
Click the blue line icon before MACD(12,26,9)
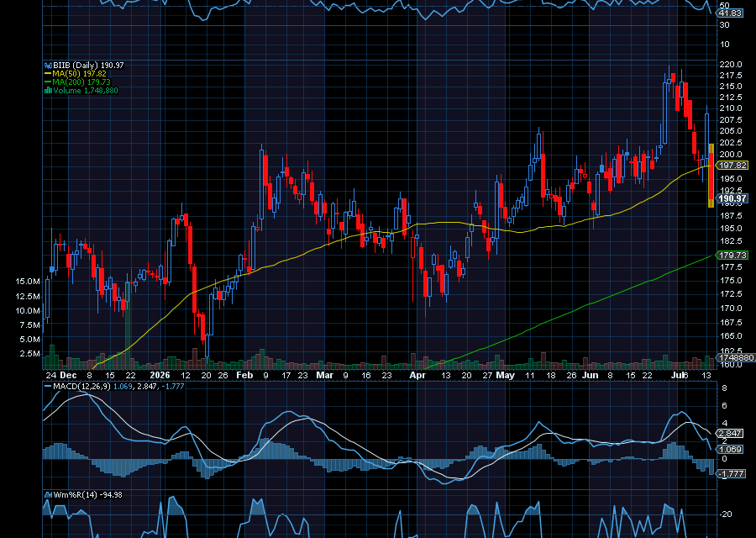tap(48, 387)
